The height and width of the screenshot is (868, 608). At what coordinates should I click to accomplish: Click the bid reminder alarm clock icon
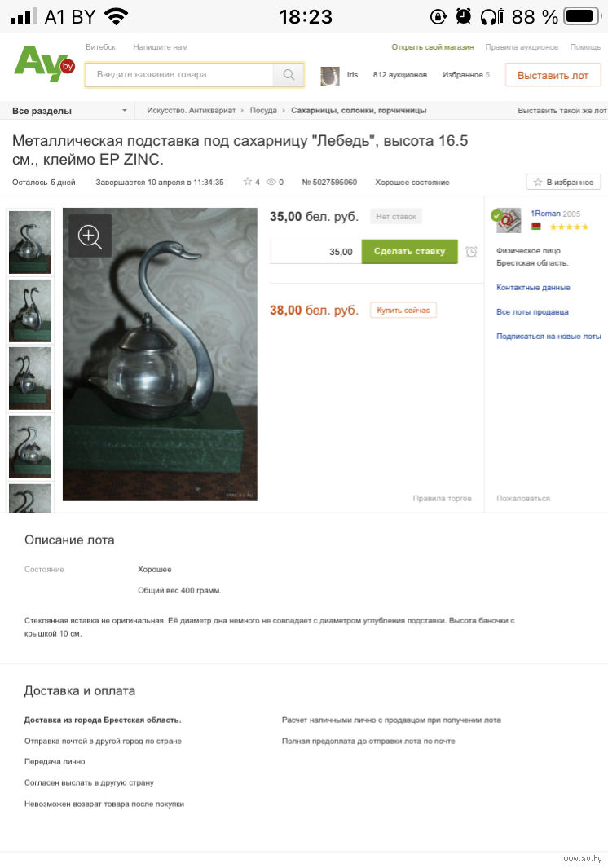[x=471, y=252]
